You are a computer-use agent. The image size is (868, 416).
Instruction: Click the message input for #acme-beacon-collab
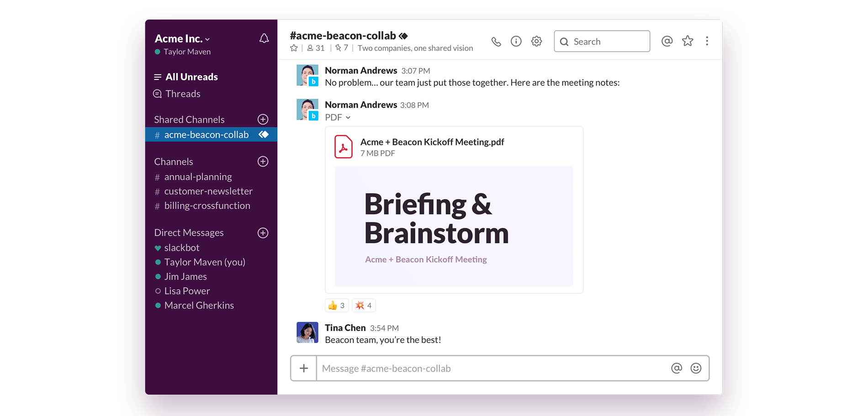[x=493, y=368]
